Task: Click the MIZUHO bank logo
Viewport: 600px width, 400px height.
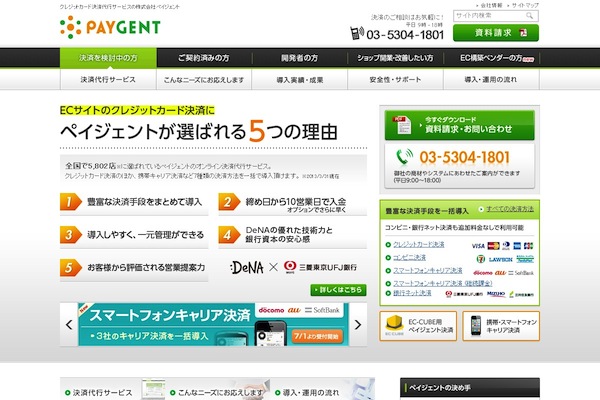Action: 496,294
